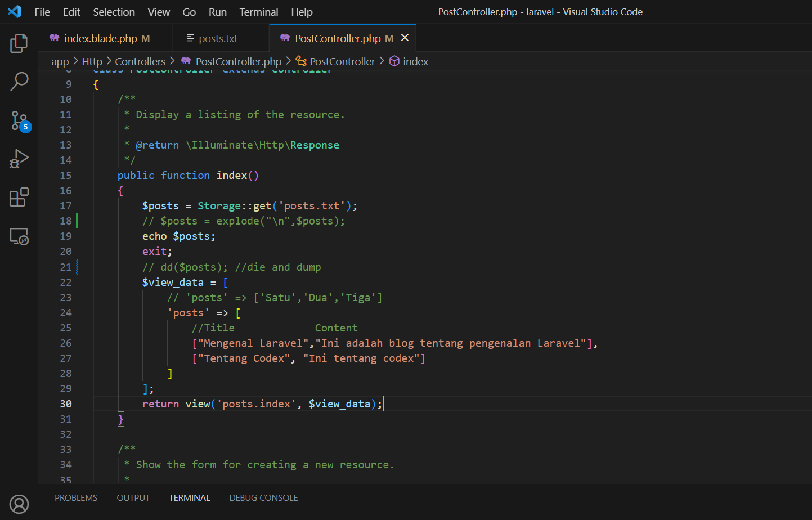
Task: Click the text file icon on posts.txt tab
Action: [190, 38]
